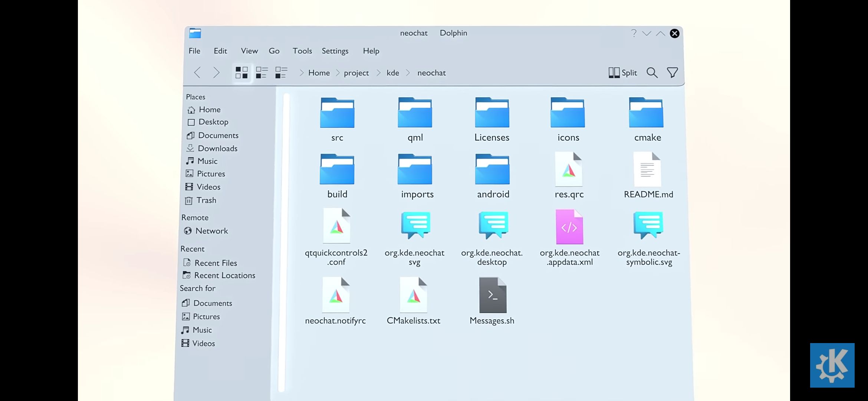868x401 pixels.
Task: Open the Settings menu
Action: 335,51
